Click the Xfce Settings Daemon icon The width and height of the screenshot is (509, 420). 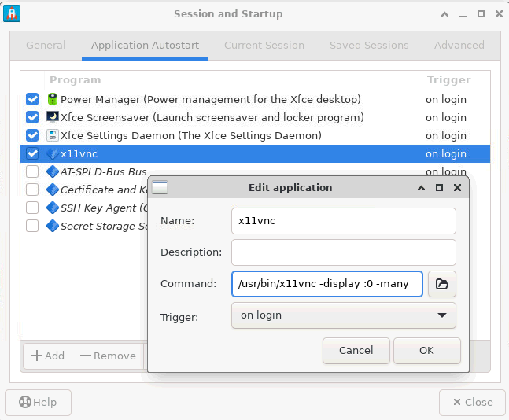click(x=53, y=136)
